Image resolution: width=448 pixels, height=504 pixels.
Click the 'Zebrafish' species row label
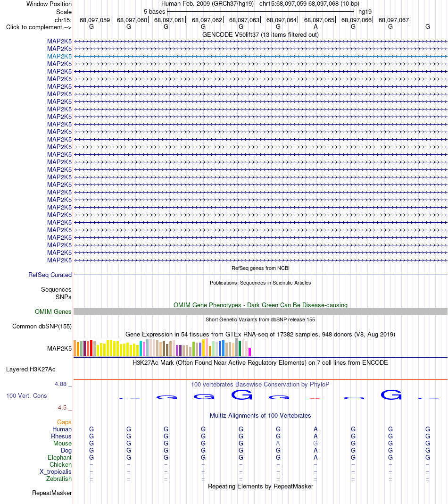59,479
